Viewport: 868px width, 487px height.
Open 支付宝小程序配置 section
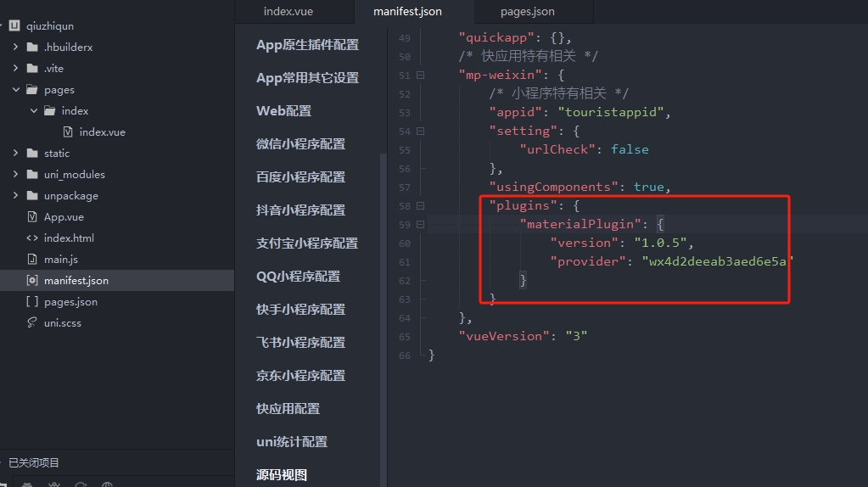[306, 243]
